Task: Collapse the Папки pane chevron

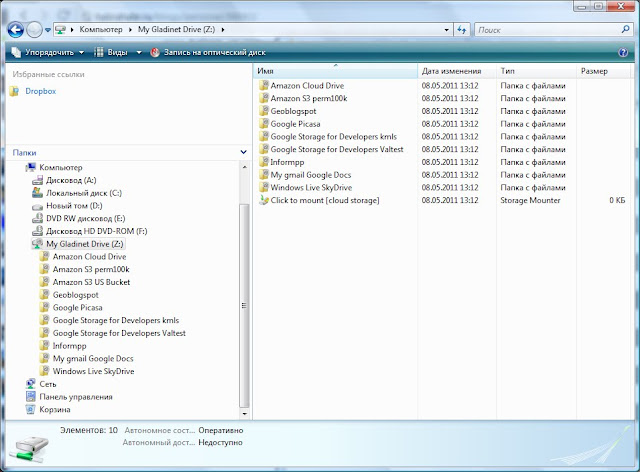Action: tap(244, 152)
